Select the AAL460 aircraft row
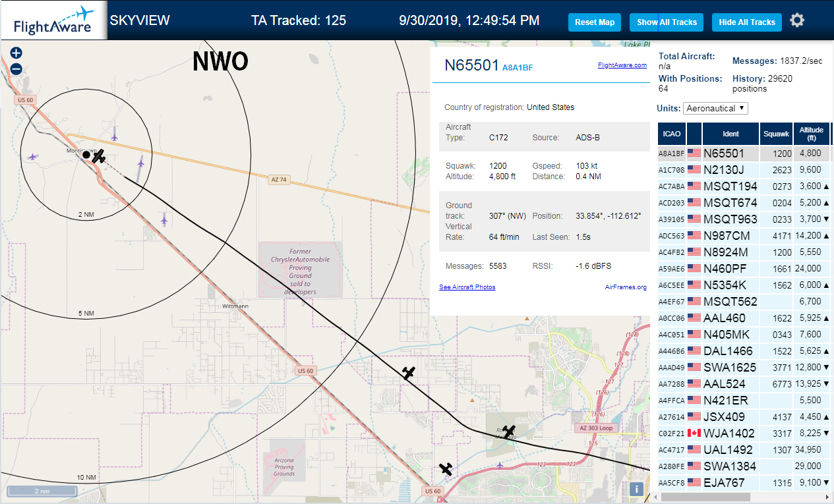834x504 pixels. tap(745, 318)
